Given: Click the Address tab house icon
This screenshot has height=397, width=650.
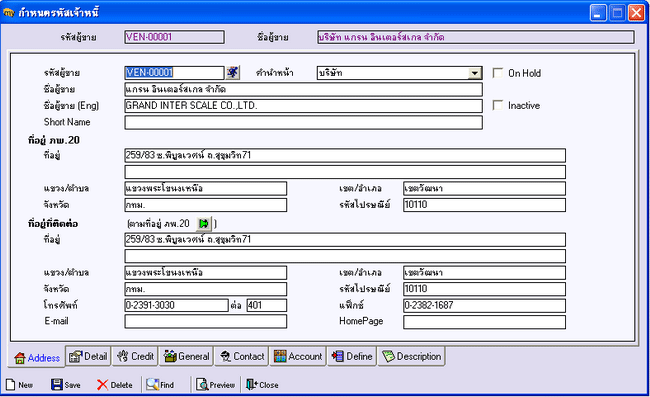Looking at the screenshot, I should pyautogui.click(x=19, y=358).
